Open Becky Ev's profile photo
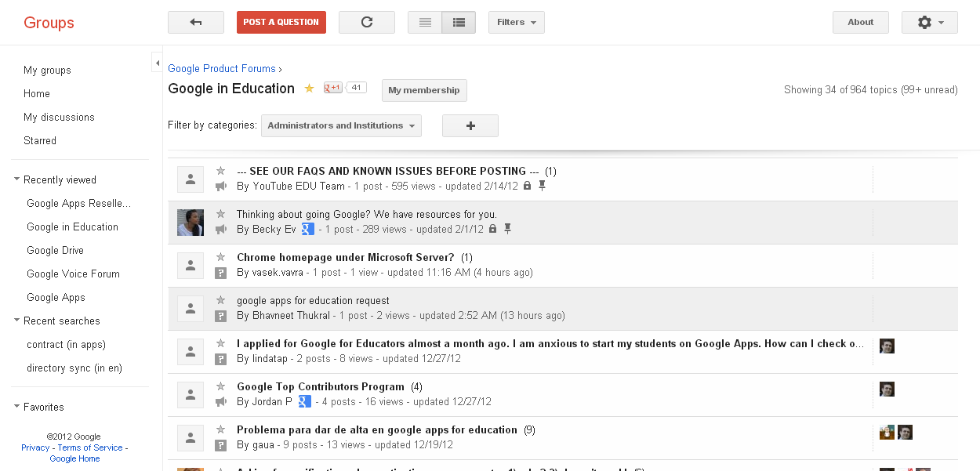980x471 pixels. 191,223
